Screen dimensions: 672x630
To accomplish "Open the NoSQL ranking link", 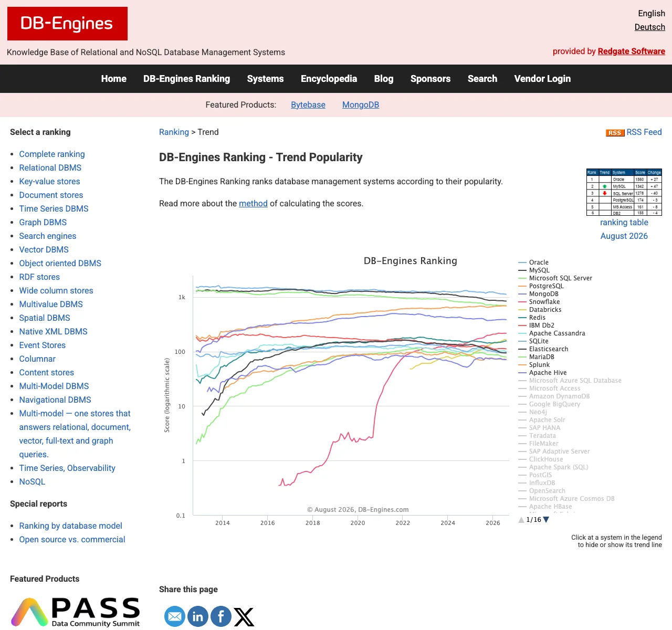I will coord(32,482).
